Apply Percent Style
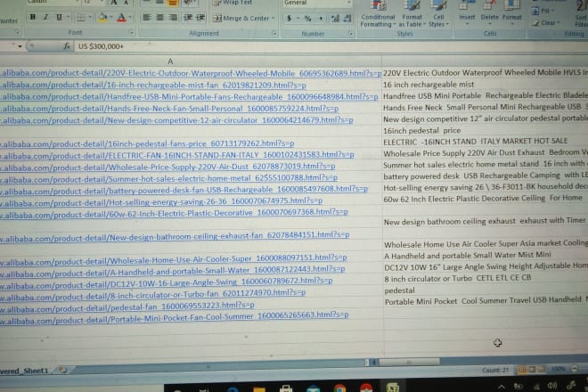588x392 pixels. coord(308,18)
